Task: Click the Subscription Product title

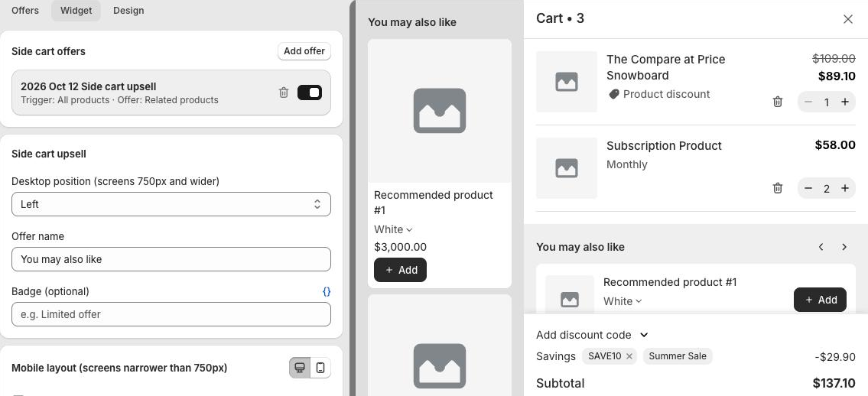Action: pyautogui.click(x=664, y=145)
